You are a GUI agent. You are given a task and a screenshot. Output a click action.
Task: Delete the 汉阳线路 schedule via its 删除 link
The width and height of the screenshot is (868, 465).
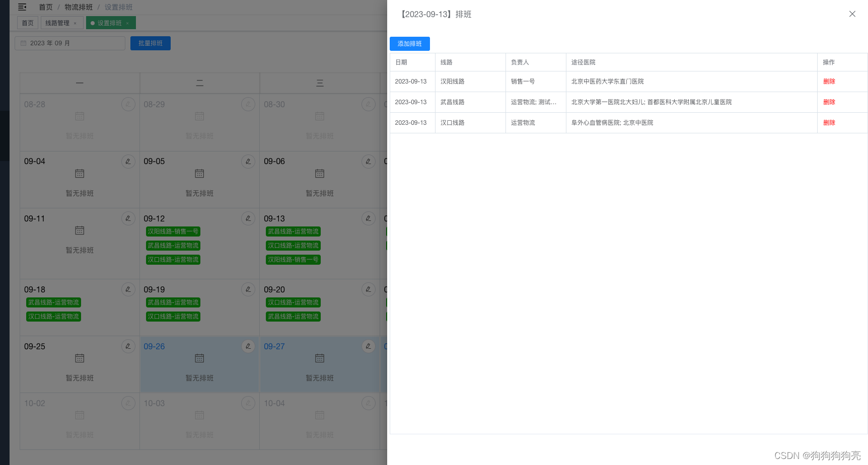[x=829, y=81]
